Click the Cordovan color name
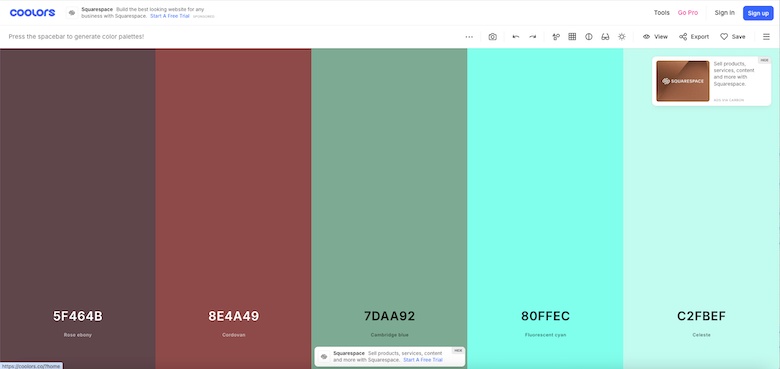 pyautogui.click(x=234, y=335)
